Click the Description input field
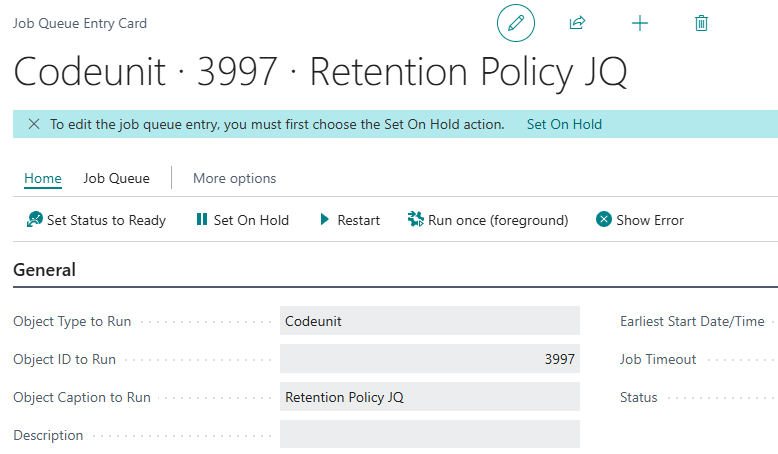 (x=430, y=435)
